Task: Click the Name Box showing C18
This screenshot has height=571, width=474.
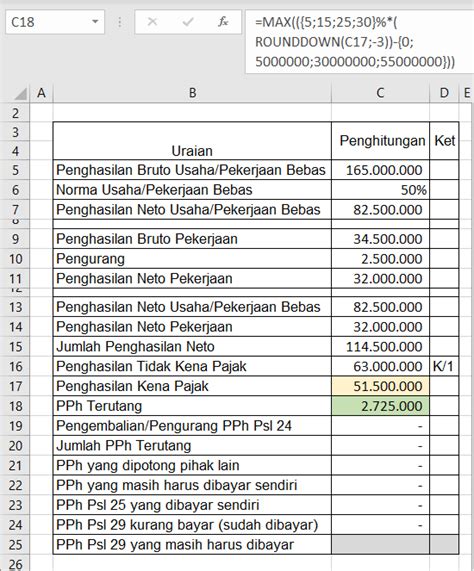Action: 55,22
